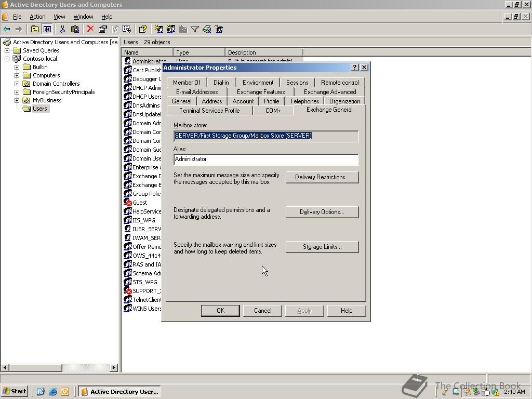
Task: Click the tree pane horizontal scrollbar right arrow
Action: [114, 367]
